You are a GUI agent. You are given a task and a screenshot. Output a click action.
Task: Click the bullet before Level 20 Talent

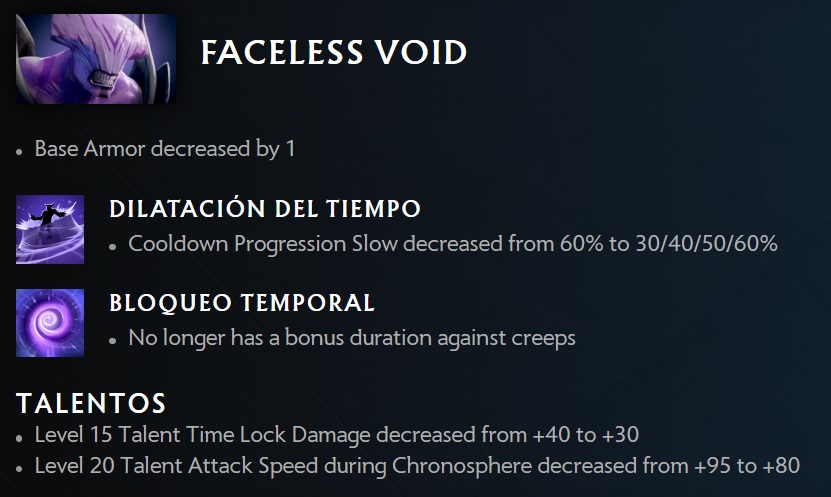pos(21,467)
